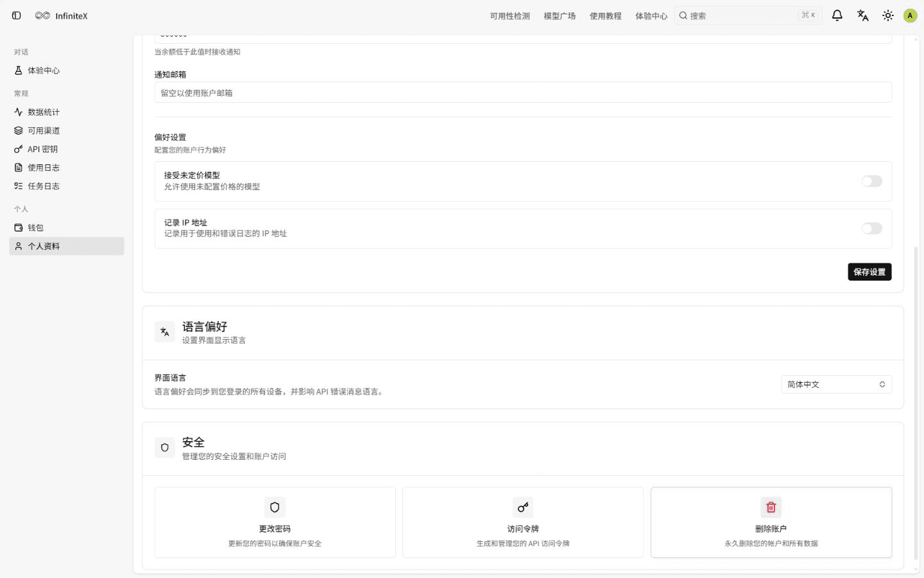924x578 pixels.
Task: Go to 钱包 in sidebar
Action: tap(67, 228)
